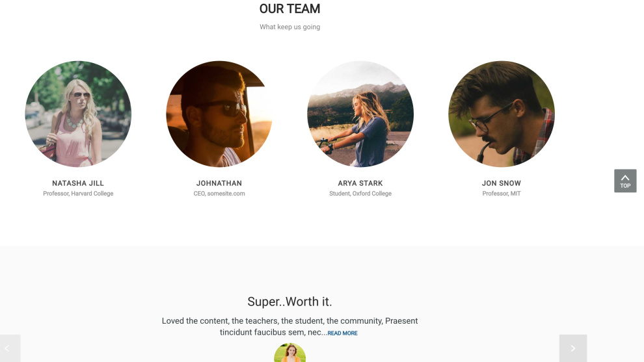Go to previous testimonial arrow
This screenshot has width=644, height=362.
click(x=10, y=348)
